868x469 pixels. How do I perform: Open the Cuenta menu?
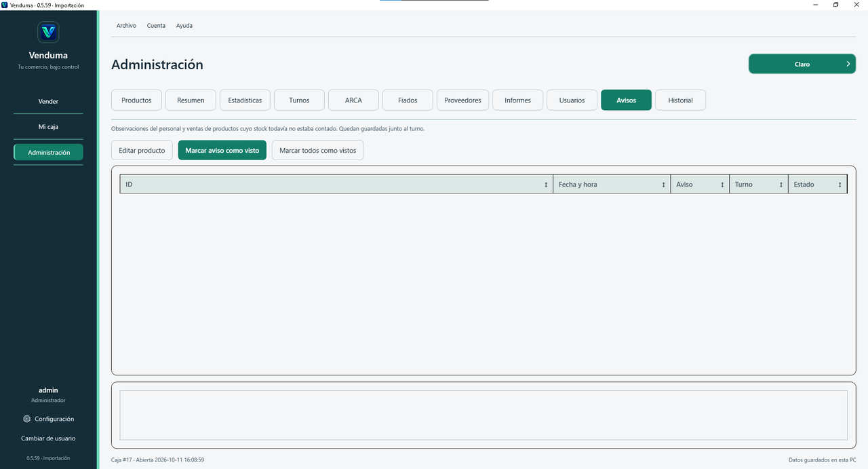coord(156,26)
